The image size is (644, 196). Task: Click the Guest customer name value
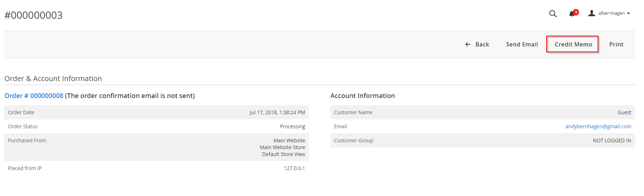pos(624,112)
